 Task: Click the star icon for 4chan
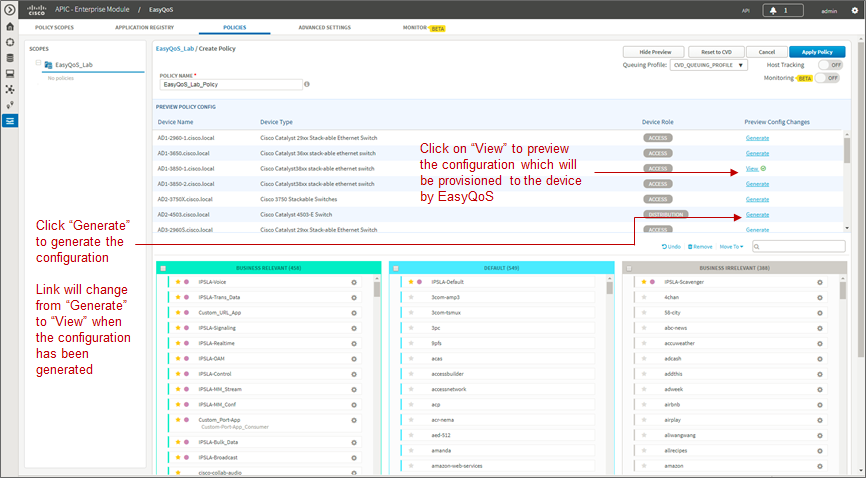(644, 297)
